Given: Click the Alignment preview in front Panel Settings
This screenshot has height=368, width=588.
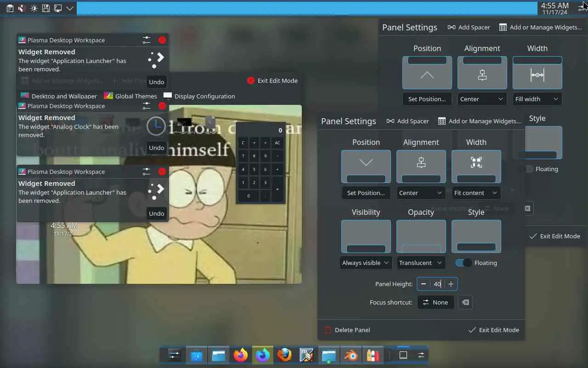Looking at the screenshot, I should coord(421,167).
